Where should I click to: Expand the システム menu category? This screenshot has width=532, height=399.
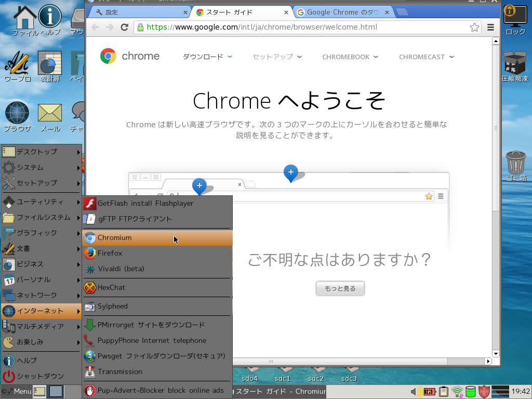[41, 168]
